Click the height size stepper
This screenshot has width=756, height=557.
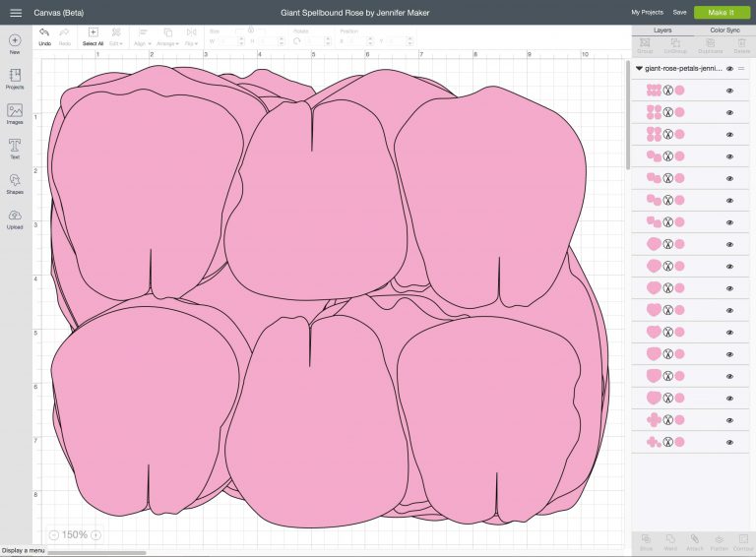(x=282, y=41)
